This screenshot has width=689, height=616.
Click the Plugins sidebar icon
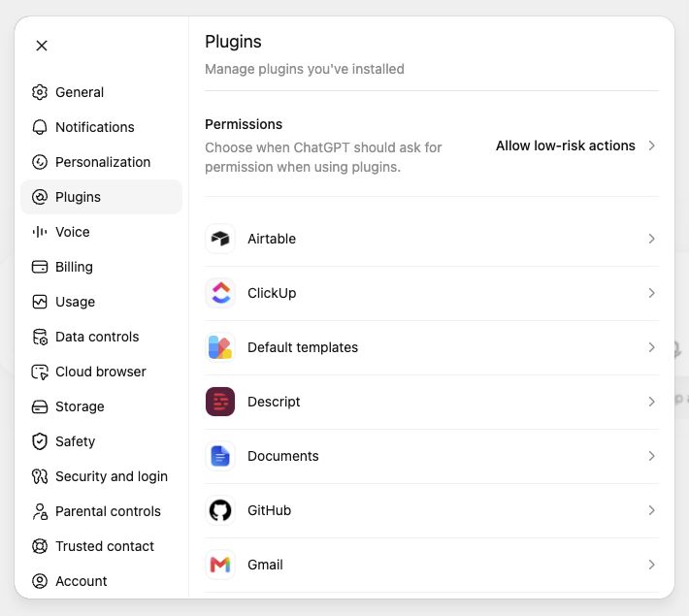[40, 197]
